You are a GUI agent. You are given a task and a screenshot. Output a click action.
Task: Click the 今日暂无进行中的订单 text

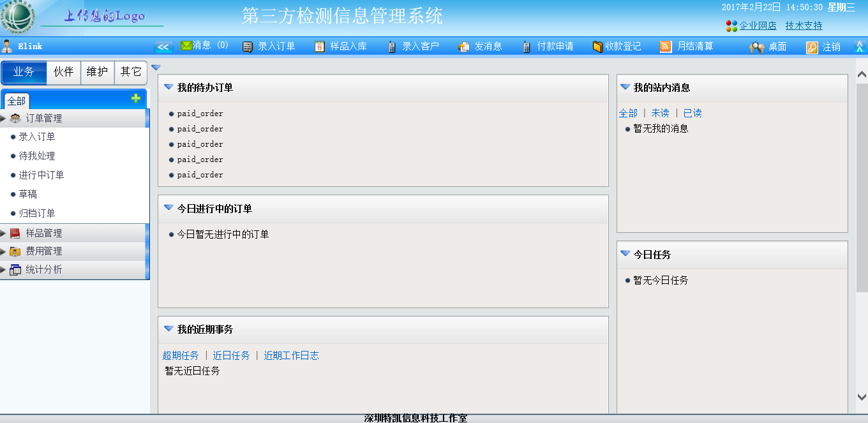pyautogui.click(x=223, y=234)
